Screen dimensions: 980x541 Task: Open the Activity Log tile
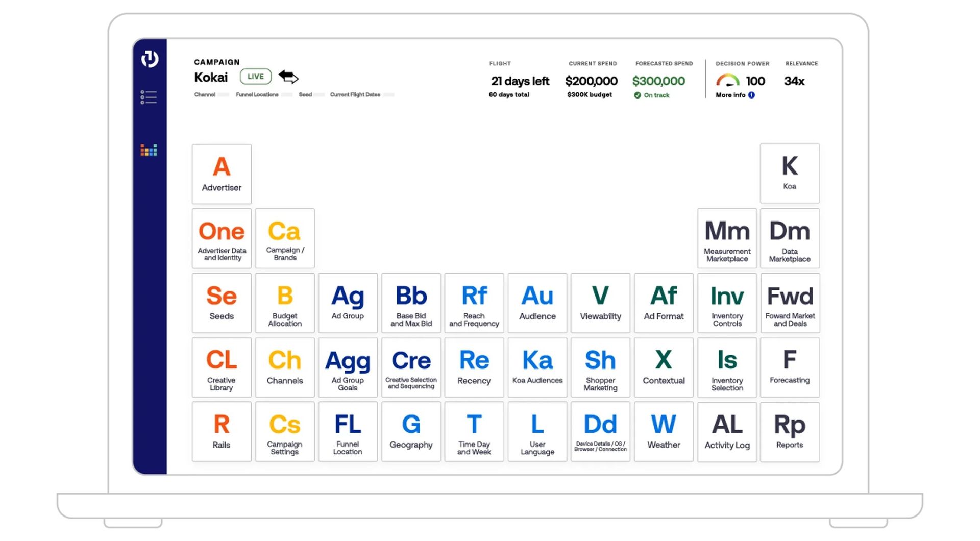[x=727, y=432]
